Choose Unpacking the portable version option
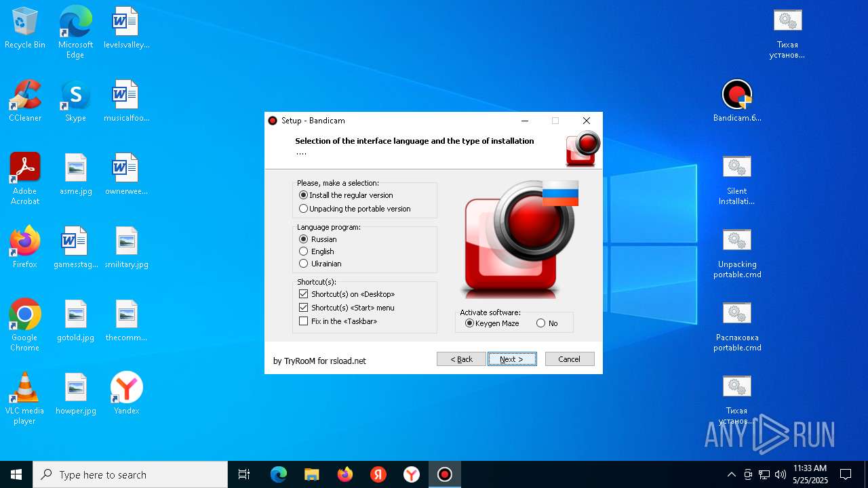Viewport: 868px width, 488px height. click(355, 209)
